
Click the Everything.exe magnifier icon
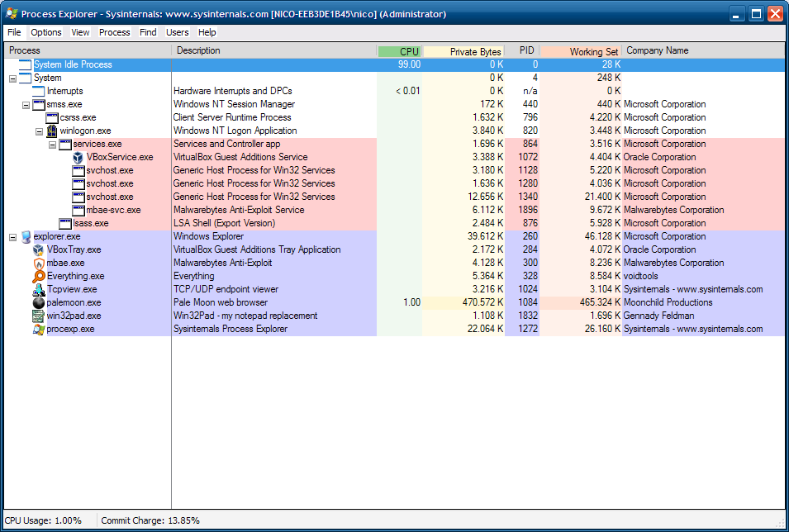tap(39, 276)
